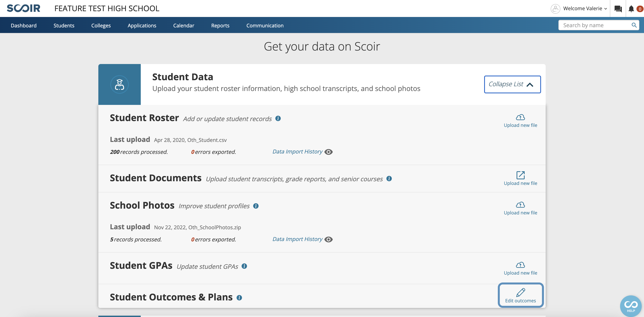Open the Communication menu
644x317 pixels.
(265, 25)
